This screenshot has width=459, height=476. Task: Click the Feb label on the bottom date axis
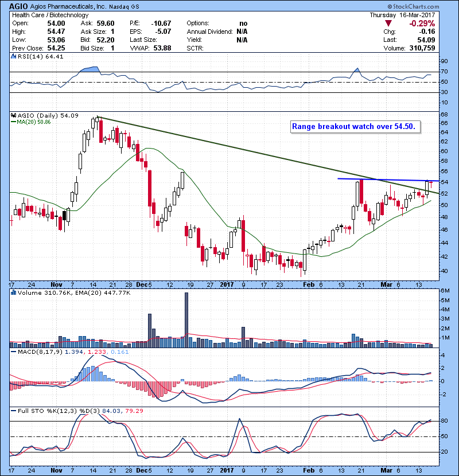coord(309,470)
